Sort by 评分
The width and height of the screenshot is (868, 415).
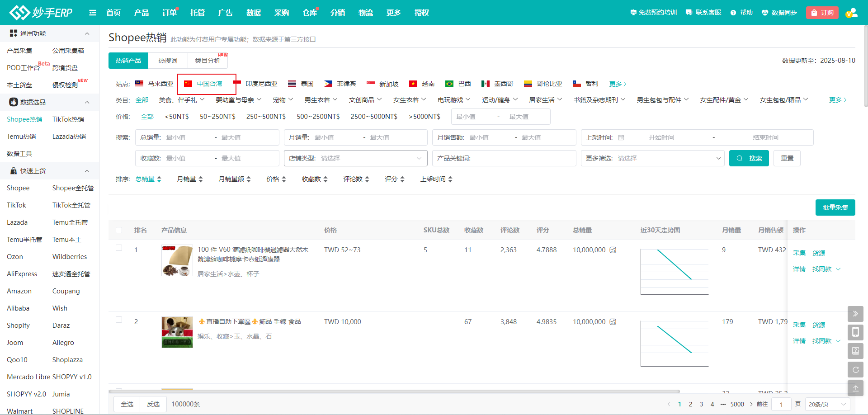[x=395, y=179]
